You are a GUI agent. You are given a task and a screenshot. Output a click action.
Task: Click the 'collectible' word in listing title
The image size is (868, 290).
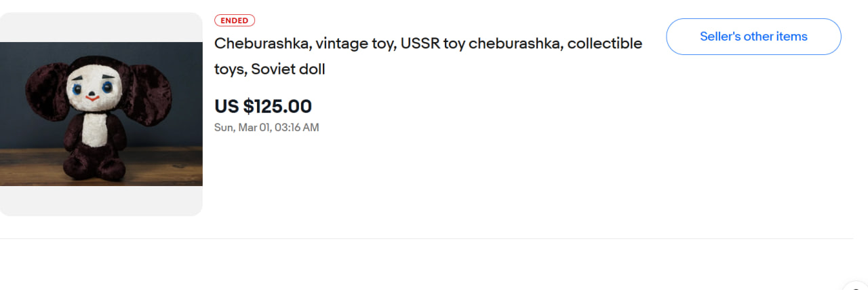point(605,43)
